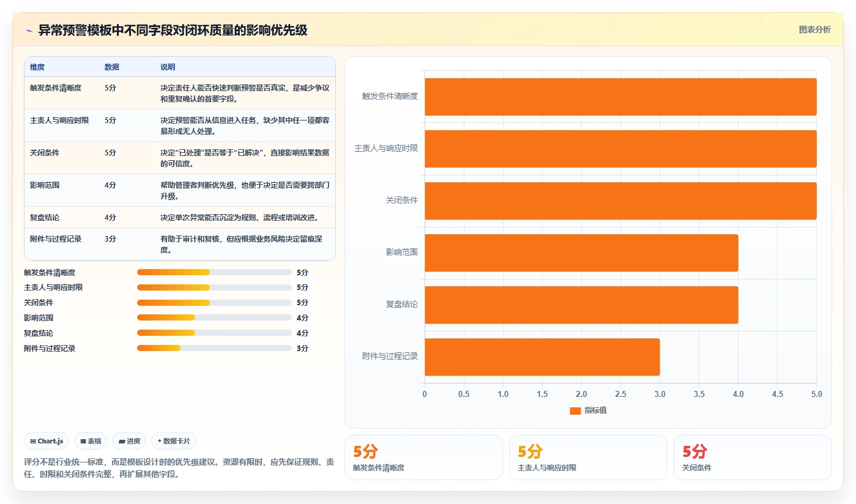Select 附件与过程记录 cell in the table

(56, 239)
